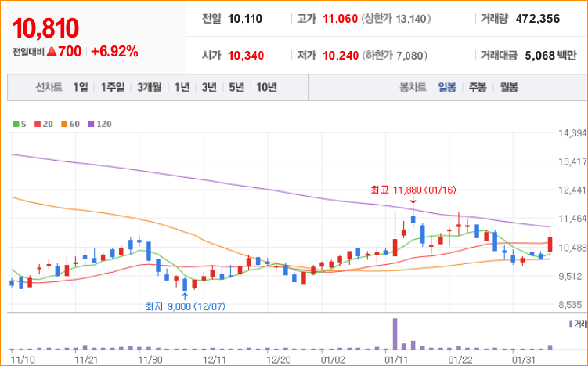This screenshot has height=366, width=588.
Task: Click the 11/30 date axis label
Action: point(150,360)
